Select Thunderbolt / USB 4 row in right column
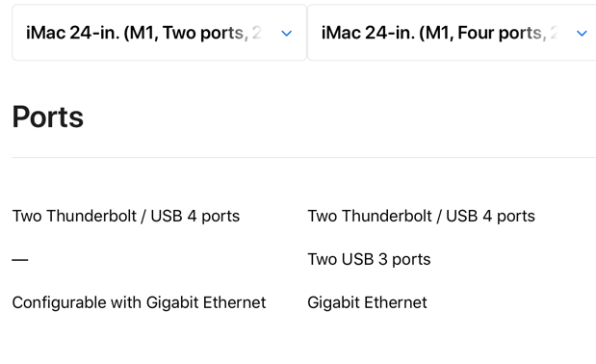Screen dimensions: 596x364 click(x=421, y=216)
